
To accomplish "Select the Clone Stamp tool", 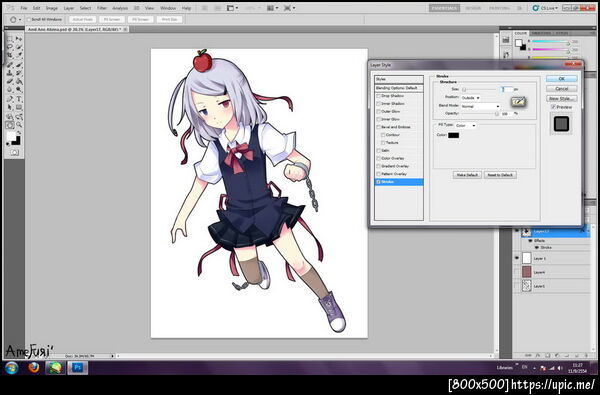I will (x=10, y=73).
